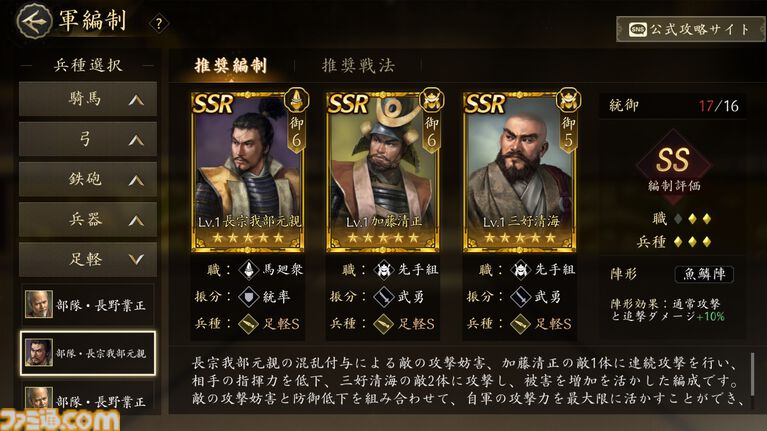Expand the 兵器 troop category
This screenshot has height=431, width=767.
88,220
